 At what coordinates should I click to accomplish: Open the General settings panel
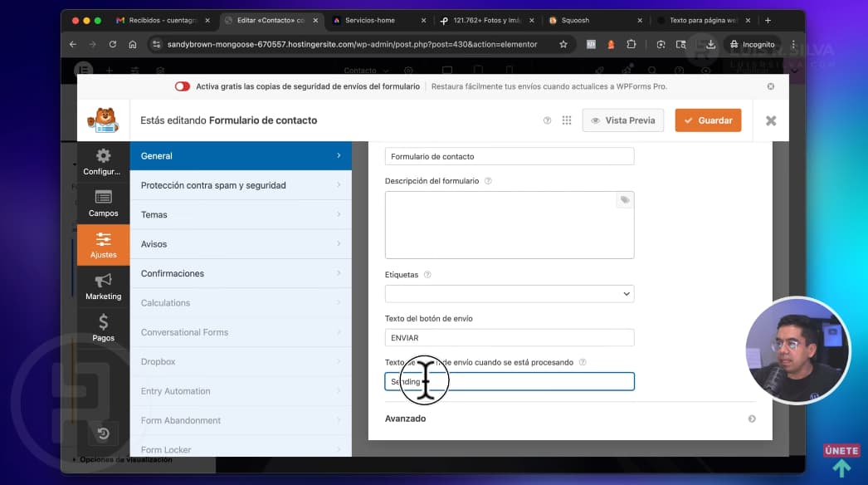(241, 156)
